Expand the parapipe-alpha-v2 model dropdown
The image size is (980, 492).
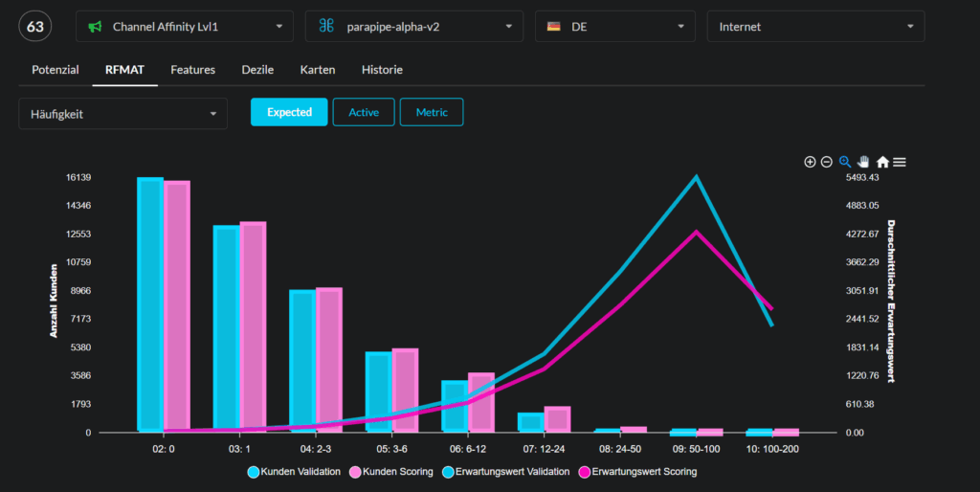tap(414, 27)
